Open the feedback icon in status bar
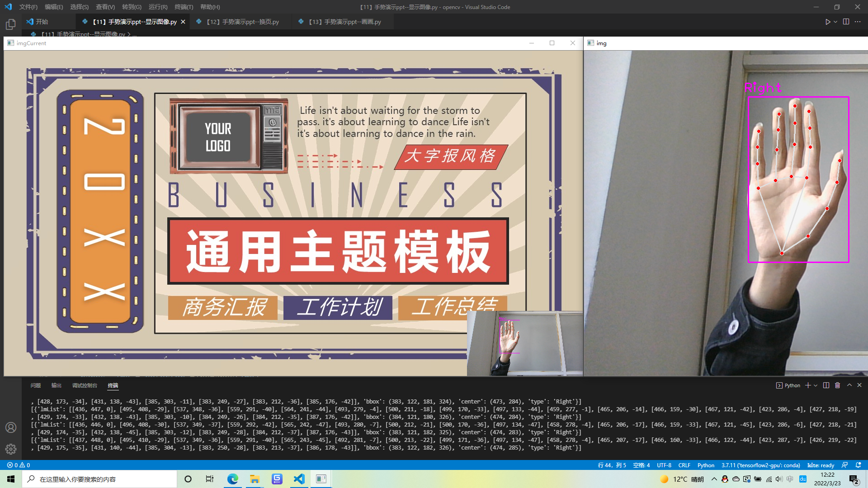 [844, 465]
